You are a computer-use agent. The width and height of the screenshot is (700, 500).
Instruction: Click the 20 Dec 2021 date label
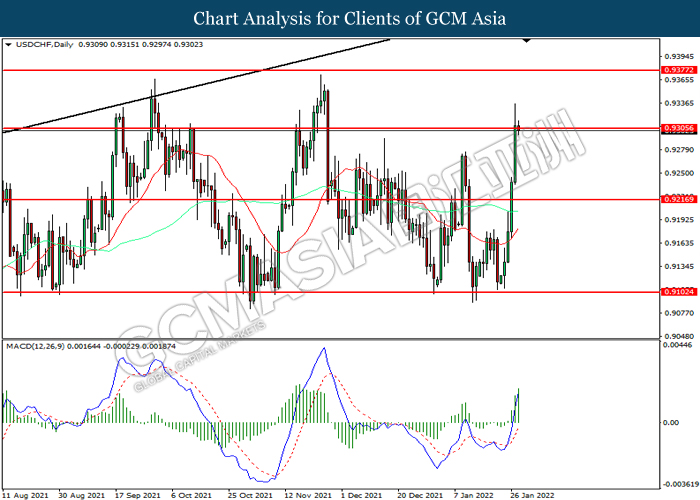click(x=420, y=496)
